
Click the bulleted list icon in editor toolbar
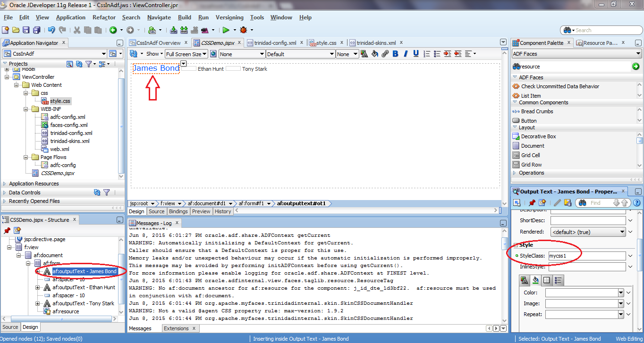click(437, 54)
